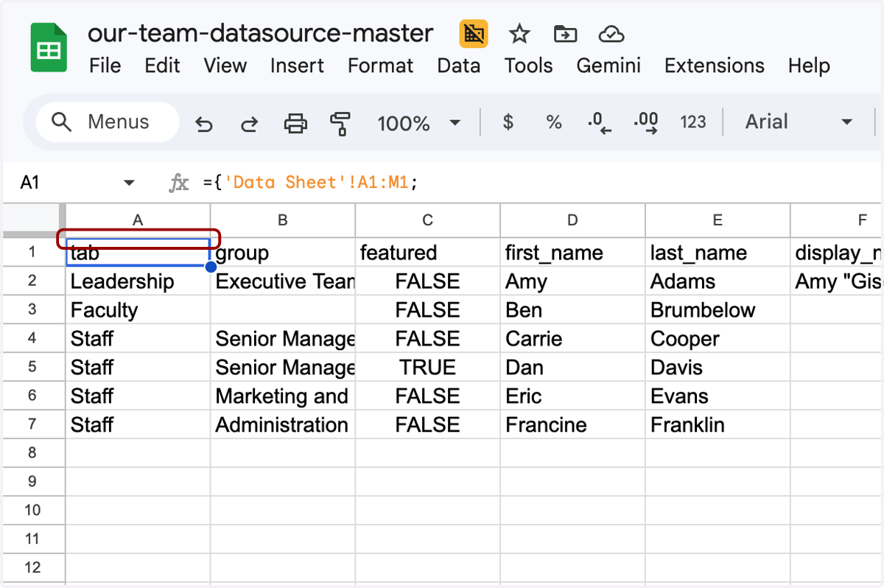
Task: Select column E header
Action: pos(718,220)
